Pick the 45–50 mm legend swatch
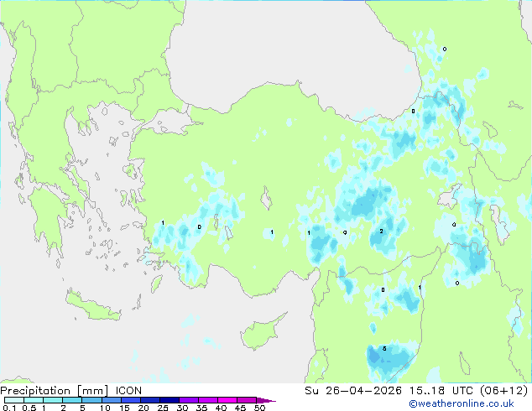This screenshot has width=532, height=411. click(x=247, y=400)
